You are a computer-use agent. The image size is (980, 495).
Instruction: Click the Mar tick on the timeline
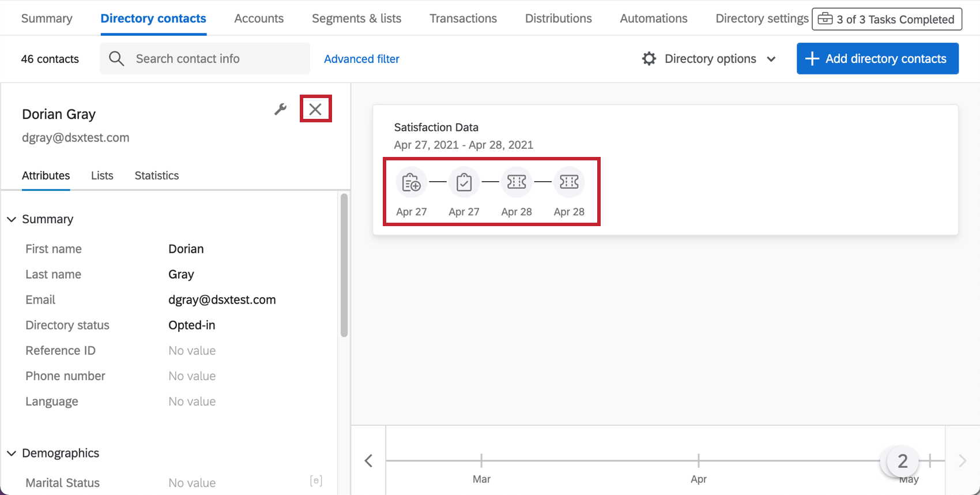(481, 461)
